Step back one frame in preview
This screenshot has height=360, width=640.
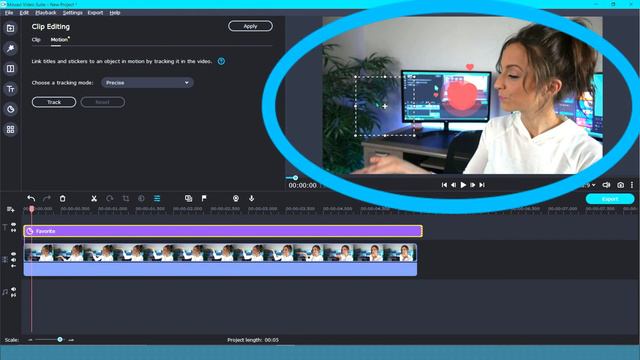(x=453, y=185)
